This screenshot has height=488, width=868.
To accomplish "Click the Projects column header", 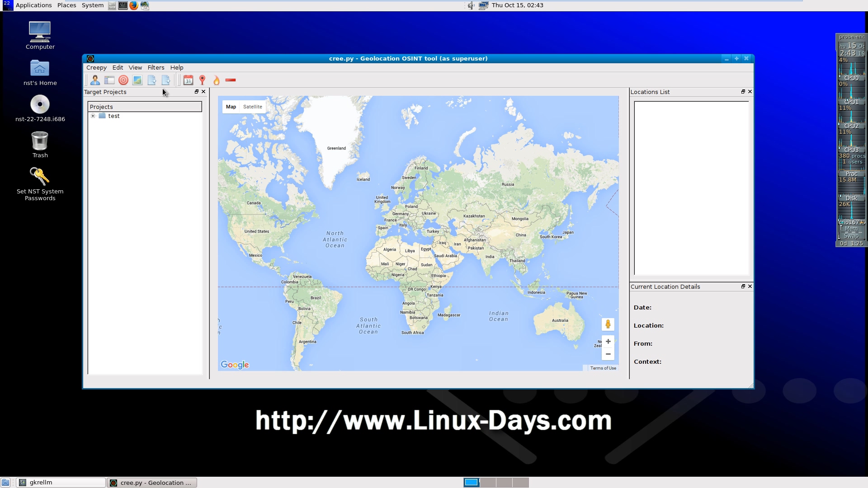I will (x=145, y=107).
